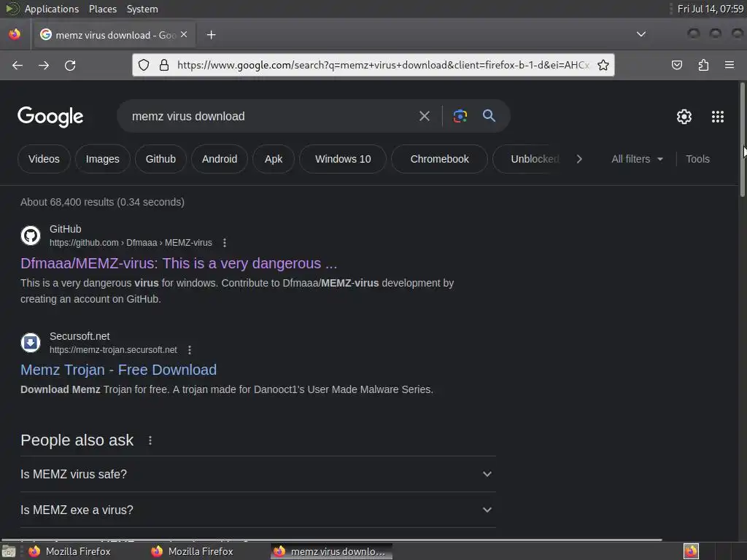Switch to the first Mozilla Firefox taskbar window
747x560 pixels.
point(69,551)
